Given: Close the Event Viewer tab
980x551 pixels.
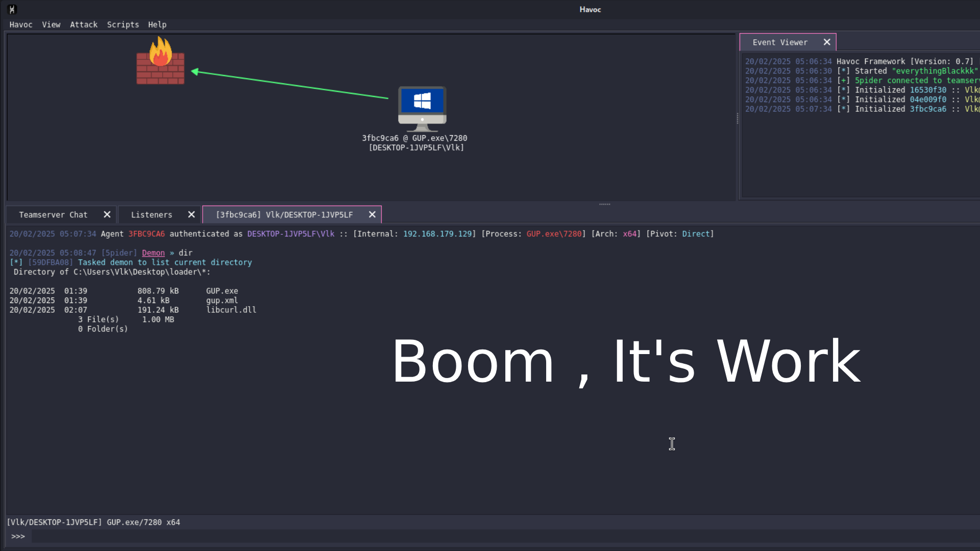Looking at the screenshot, I should coord(827,42).
